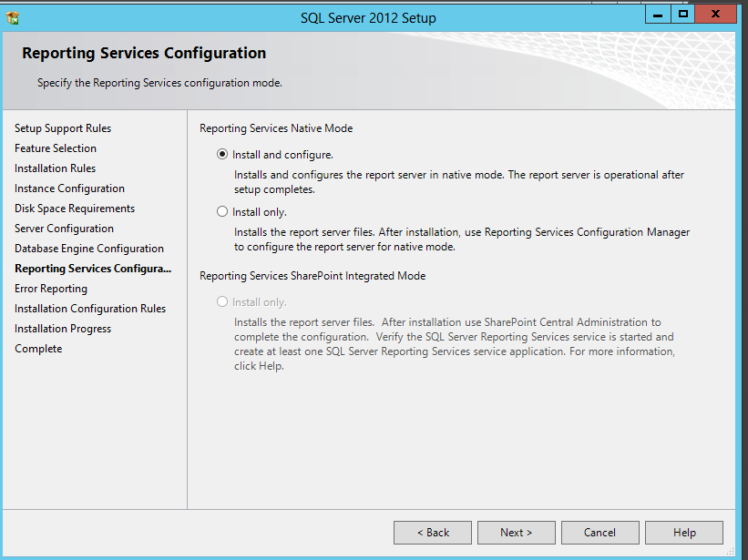Click the "Reporting Services SharePoint Integrated Mode" heading
Image resolution: width=748 pixels, height=560 pixels.
pos(313,276)
